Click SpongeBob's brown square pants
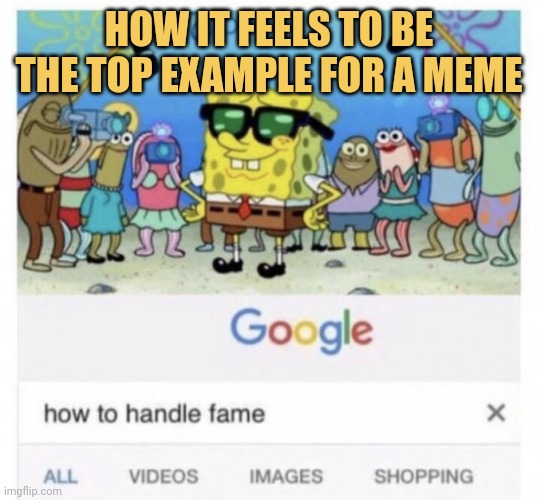Image resolution: width=537 pixels, height=500 pixels. 252,216
